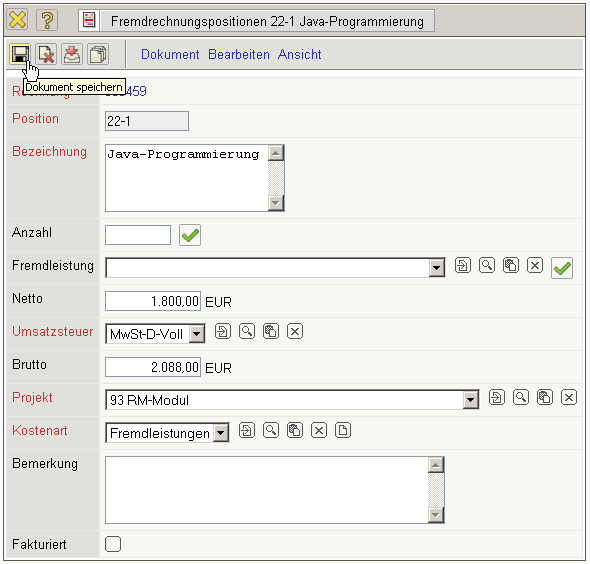Paste Projekt reference icon
Image resolution: width=590 pixels, height=564 pixels.
click(545, 397)
